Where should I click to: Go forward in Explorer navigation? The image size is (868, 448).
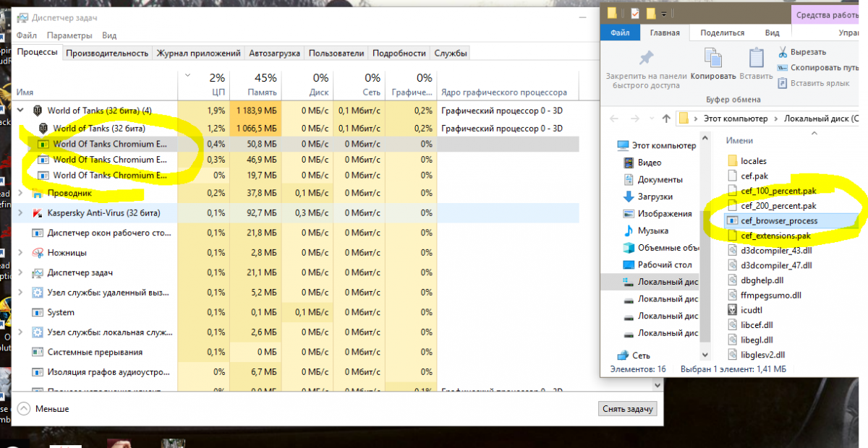tap(635, 118)
